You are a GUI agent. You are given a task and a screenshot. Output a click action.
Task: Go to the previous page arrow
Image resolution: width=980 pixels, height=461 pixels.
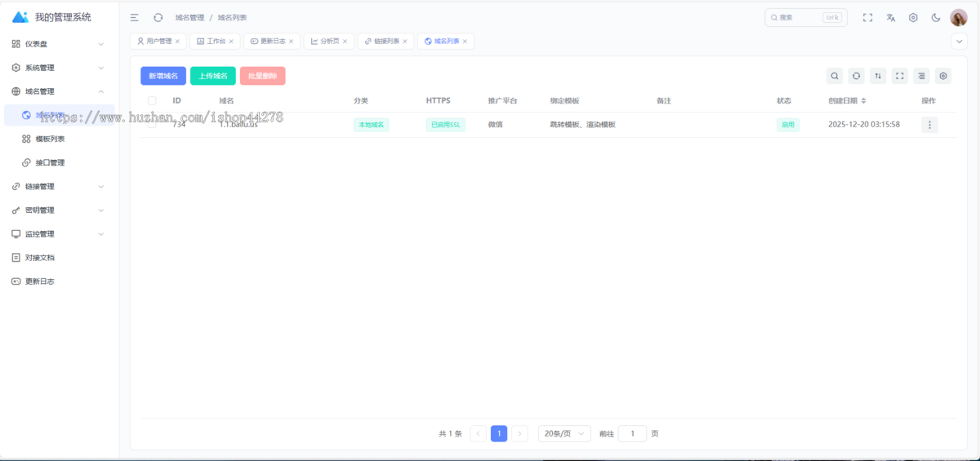tap(478, 433)
